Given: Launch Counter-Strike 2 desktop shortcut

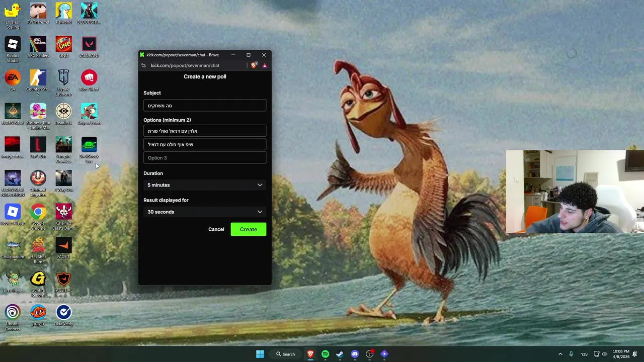Looking at the screenshot, I should point(38,83).
